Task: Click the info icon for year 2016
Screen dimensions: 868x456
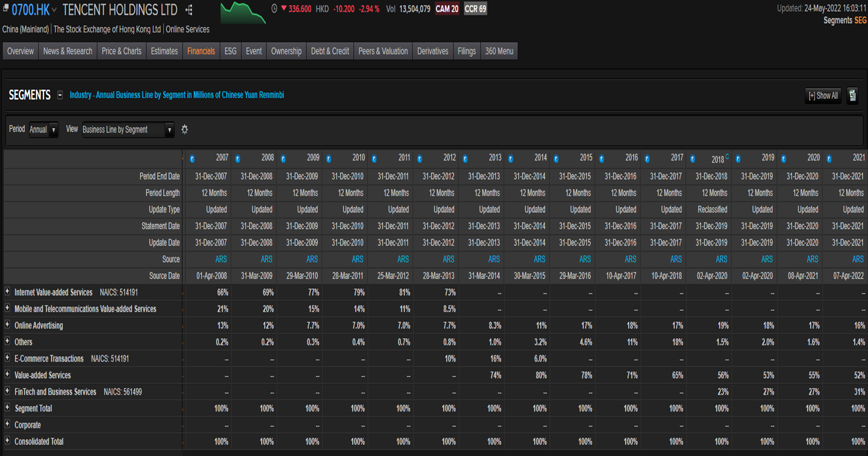Action: click(601, 159)
